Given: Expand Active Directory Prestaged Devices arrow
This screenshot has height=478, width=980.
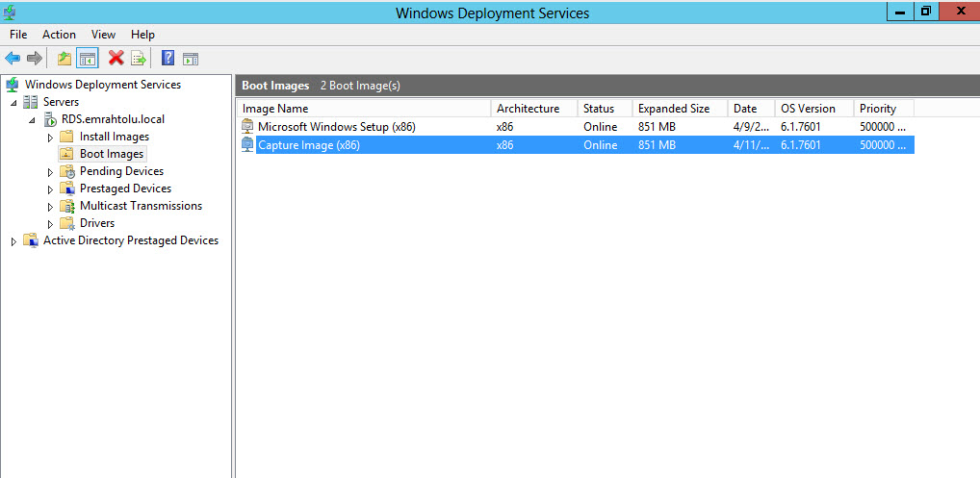Looking at the screenshot, I should 13,241.
